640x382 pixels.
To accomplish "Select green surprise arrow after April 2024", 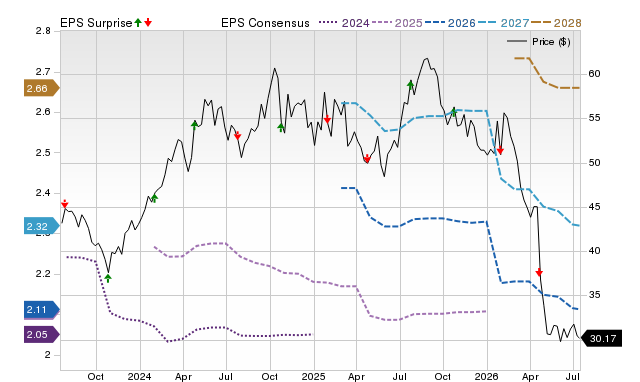I will click(x=195, y=124).
